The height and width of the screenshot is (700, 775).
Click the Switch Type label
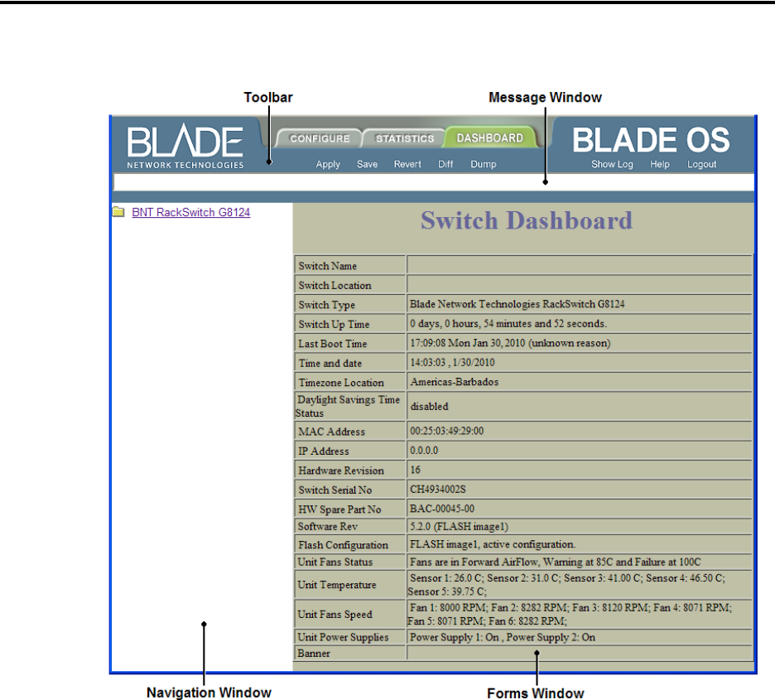[x=327, y=305]
